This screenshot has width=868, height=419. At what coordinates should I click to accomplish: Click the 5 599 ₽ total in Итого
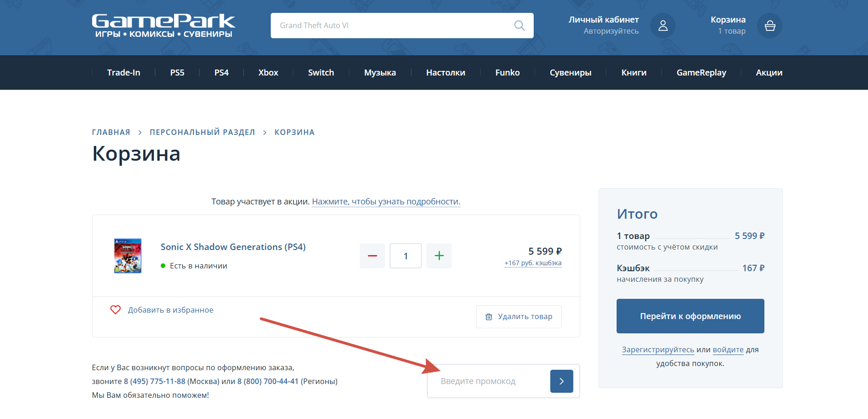[x=750, y=236]
